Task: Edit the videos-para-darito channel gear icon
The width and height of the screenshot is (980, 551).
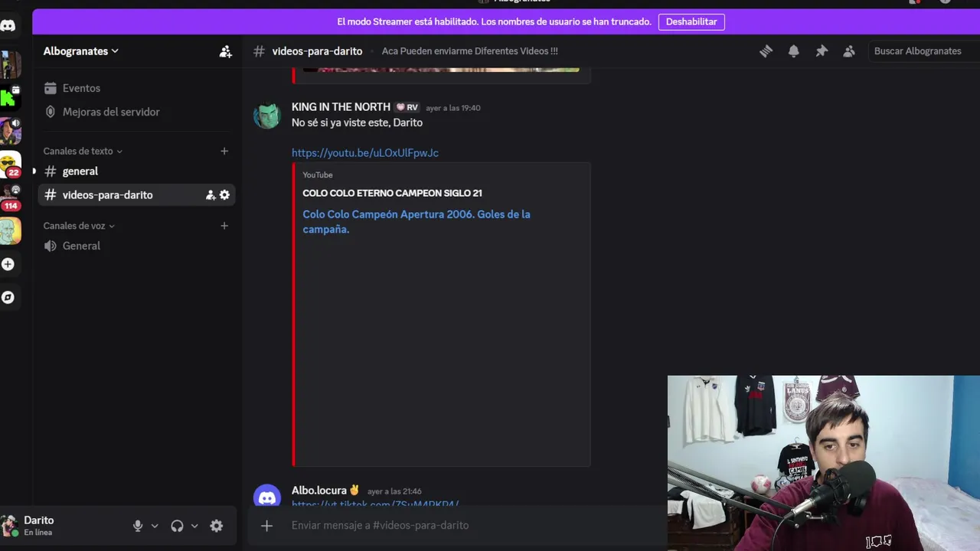Action: pos(224,195)
